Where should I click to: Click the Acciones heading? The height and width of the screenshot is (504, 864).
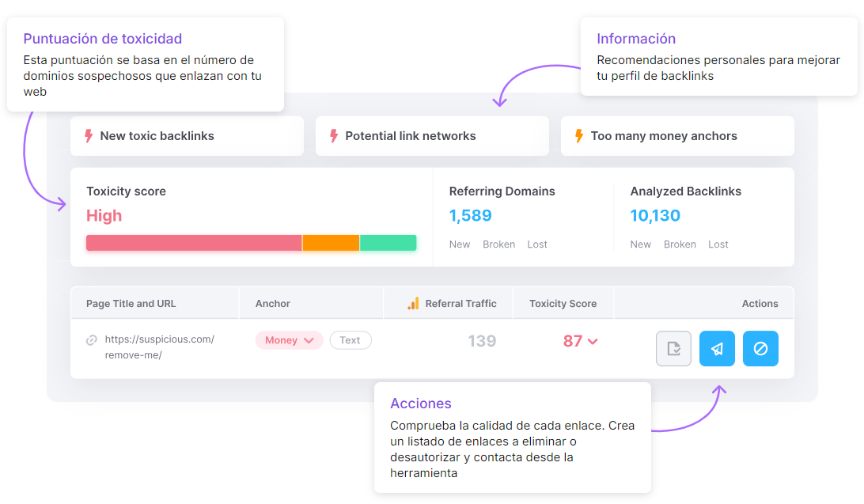point(421,404)
